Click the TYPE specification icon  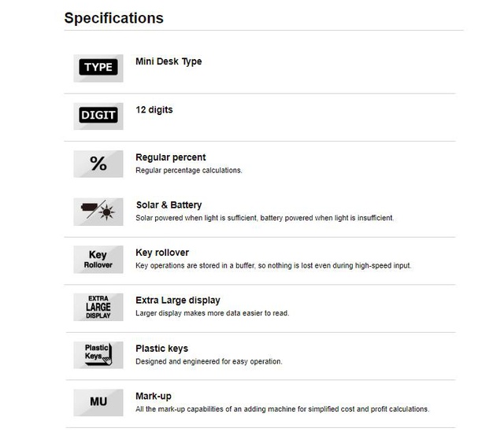(x=98, y=68)
